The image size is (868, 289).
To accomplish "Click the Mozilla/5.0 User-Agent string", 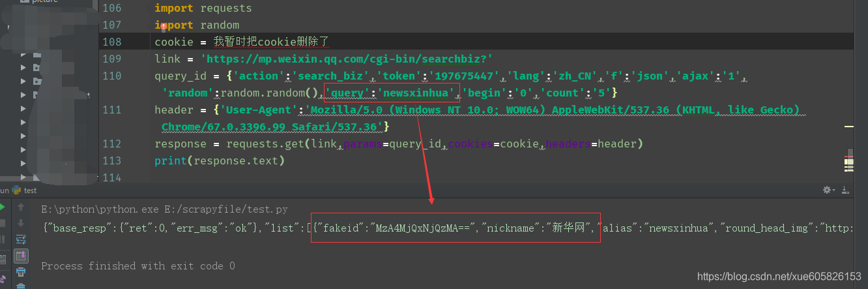I will pyautogui.click(x=555, y=110).
